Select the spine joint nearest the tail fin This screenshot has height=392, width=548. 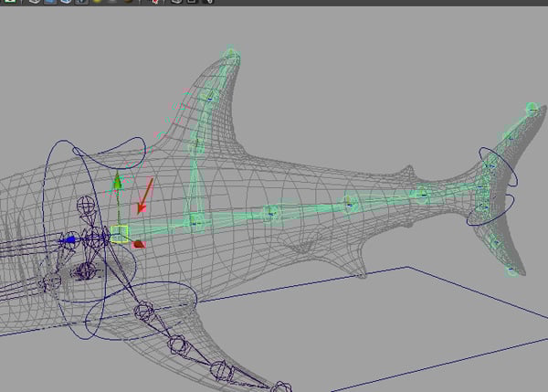point(423,194)
